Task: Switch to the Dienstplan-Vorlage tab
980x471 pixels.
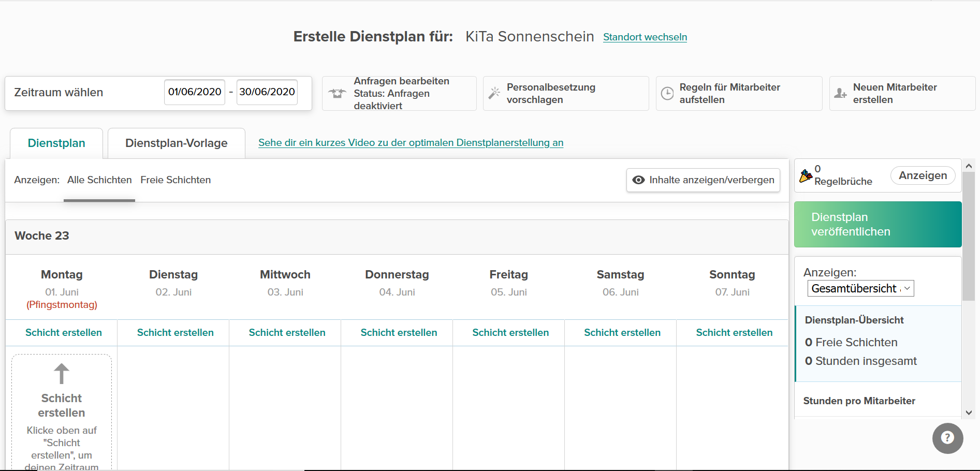Action: click(176, 143)
